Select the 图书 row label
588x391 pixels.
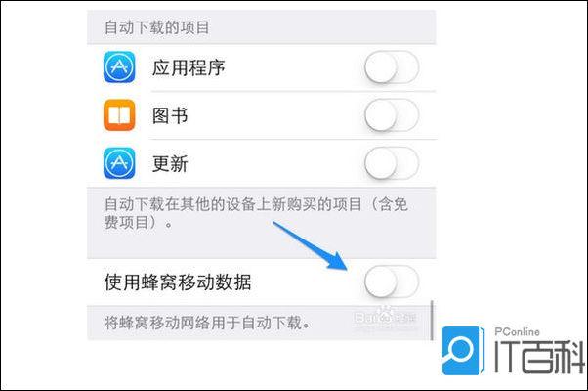point(170,115)
